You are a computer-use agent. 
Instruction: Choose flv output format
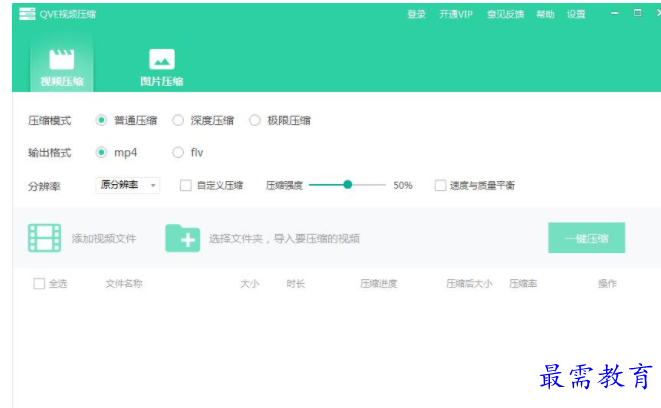[178, 152]
